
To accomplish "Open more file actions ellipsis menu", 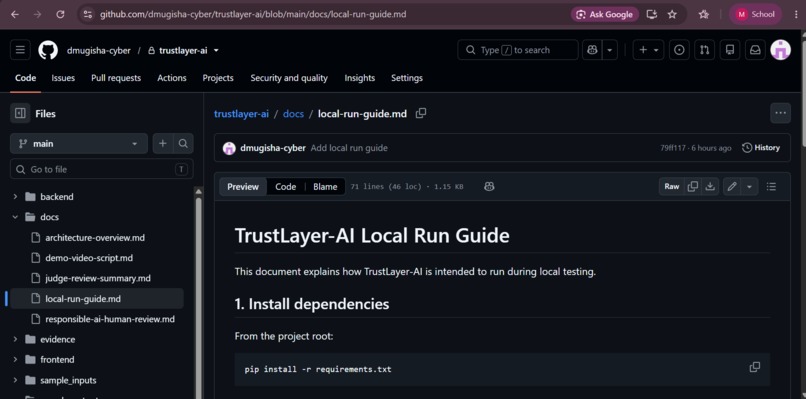I will coord(780,113).
